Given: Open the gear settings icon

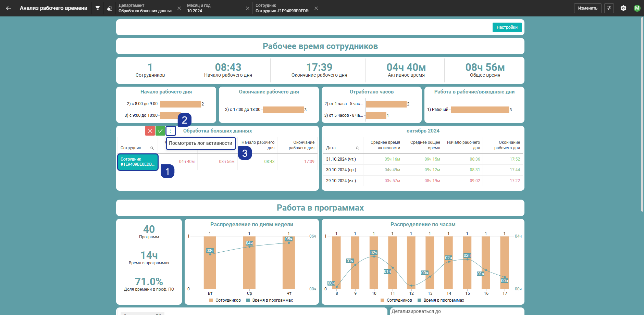Looking at the screenshot, I should 623,8.
